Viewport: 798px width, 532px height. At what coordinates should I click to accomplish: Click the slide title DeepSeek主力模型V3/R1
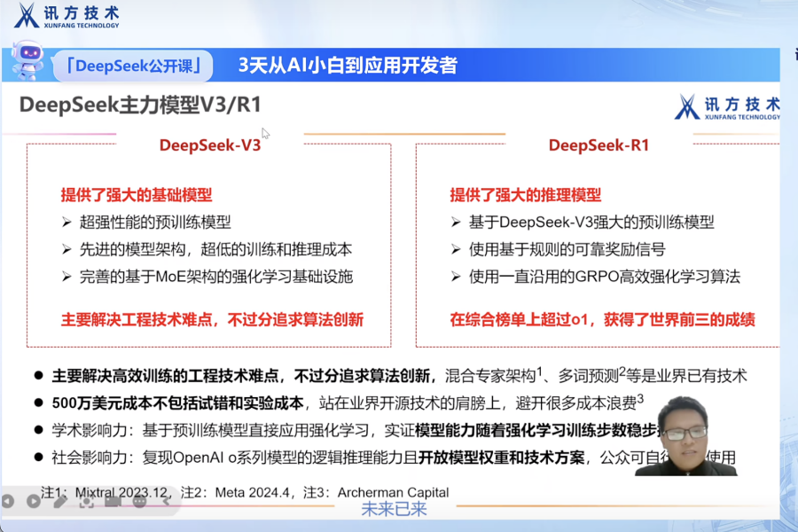point(140,106)
